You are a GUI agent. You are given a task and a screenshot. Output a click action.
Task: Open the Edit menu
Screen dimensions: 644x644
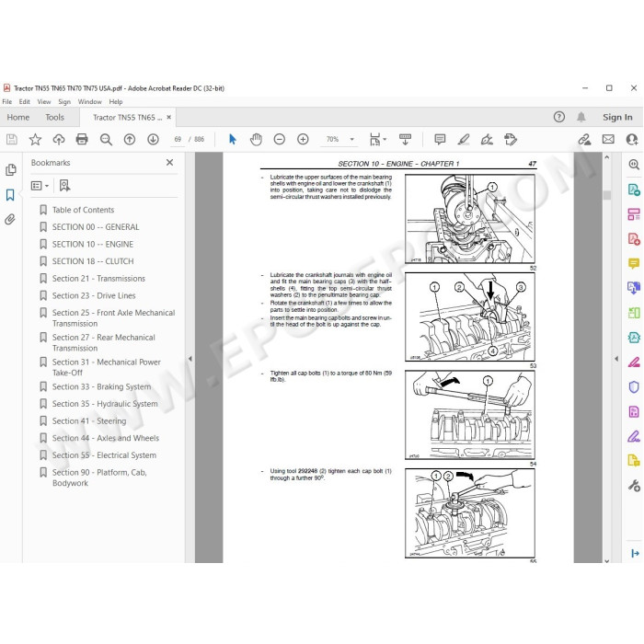(24, 101)
